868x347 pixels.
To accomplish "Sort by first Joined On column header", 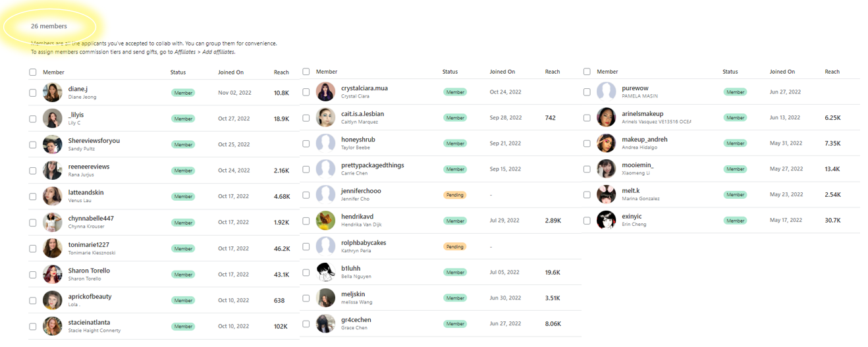I will (231, 72).
